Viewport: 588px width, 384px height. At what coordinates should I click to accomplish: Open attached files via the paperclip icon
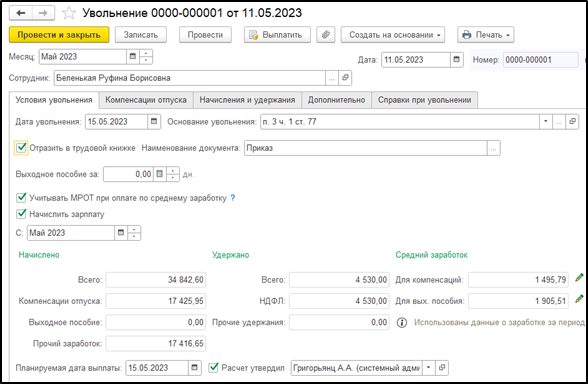click(326, 35)
